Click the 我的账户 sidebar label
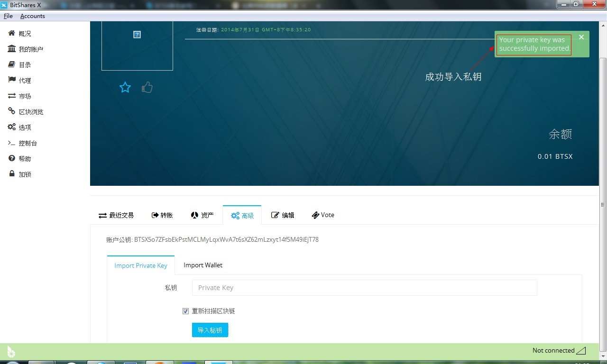Screen dimensions: 607x364 [31, 49]
